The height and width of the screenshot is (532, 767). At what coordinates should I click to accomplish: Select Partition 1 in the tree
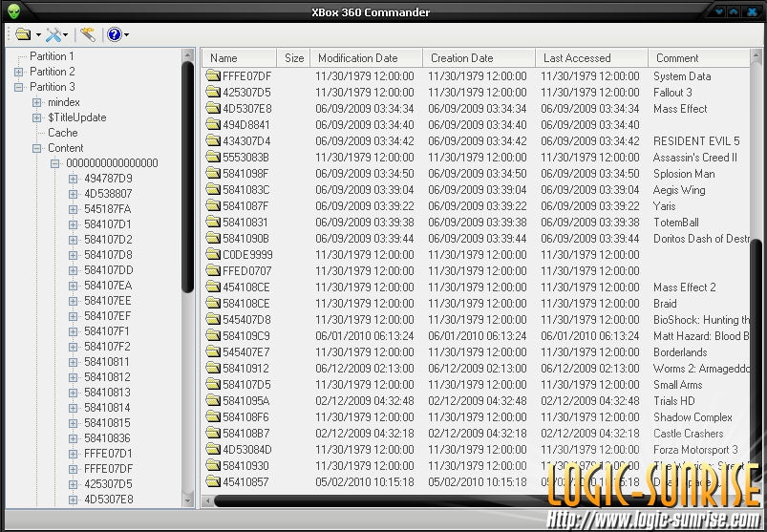[x=52, y=56]
